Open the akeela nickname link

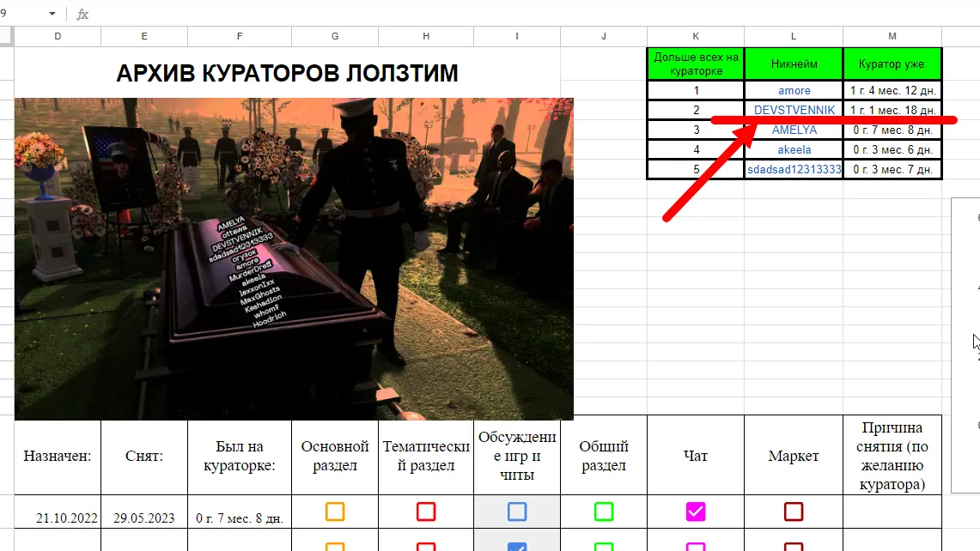(794, 150)
